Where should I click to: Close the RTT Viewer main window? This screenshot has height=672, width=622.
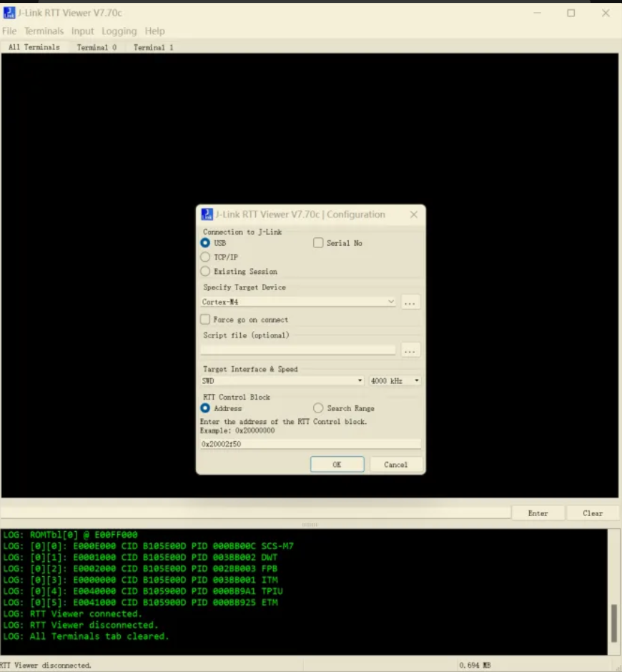(606, 14)
